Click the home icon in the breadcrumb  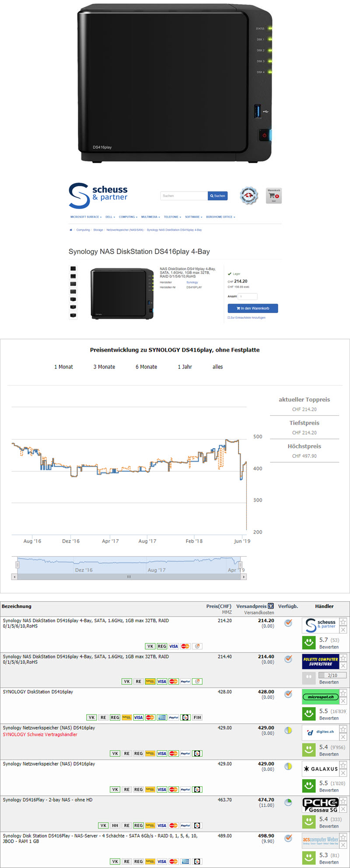pyautogui.click(x=71, y=230)
